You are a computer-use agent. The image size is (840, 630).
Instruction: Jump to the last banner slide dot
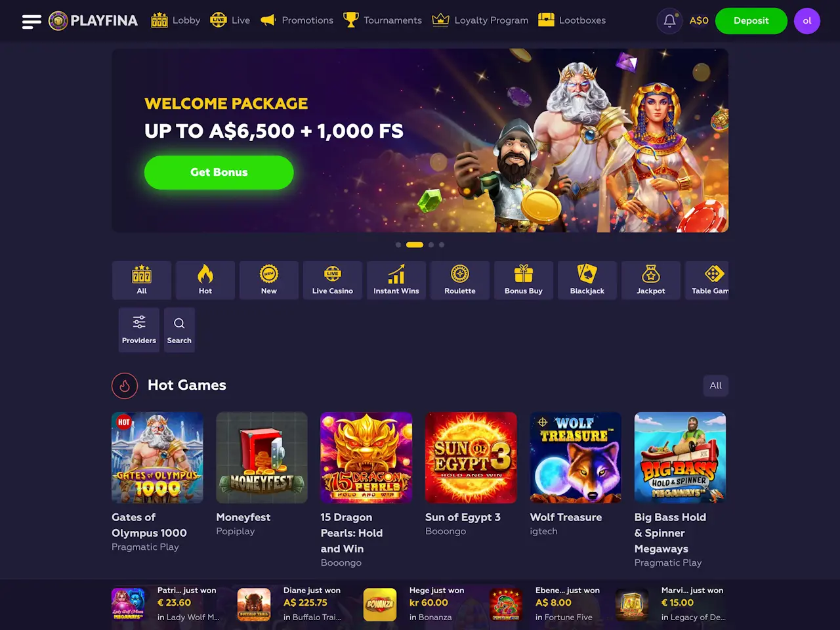[x=442, y=245]
